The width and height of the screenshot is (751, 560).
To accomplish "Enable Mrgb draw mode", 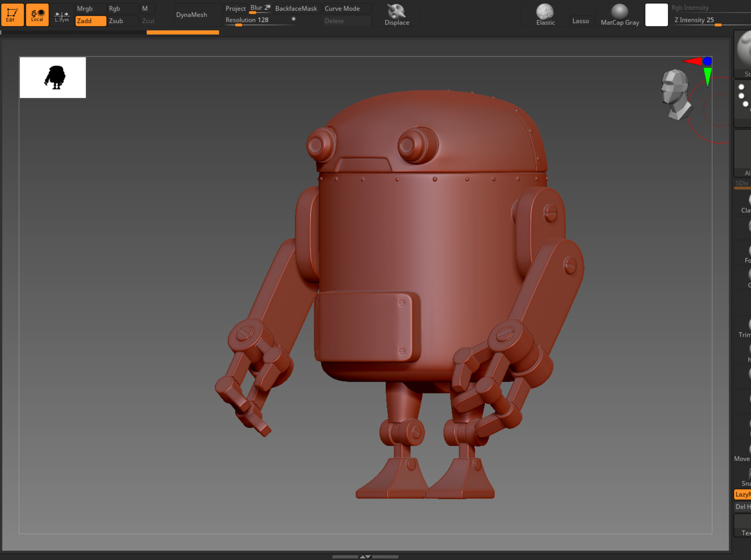I will pos(91,9).
